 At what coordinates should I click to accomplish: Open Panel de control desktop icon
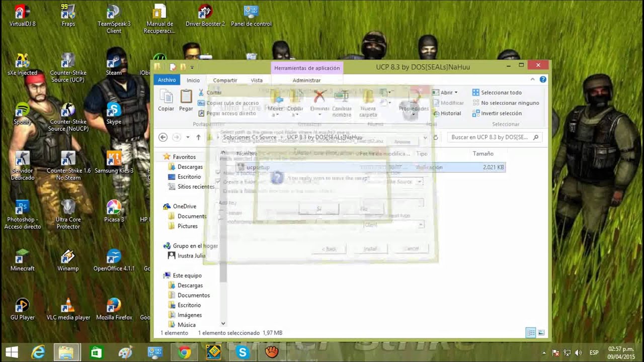tap(251, 16)
